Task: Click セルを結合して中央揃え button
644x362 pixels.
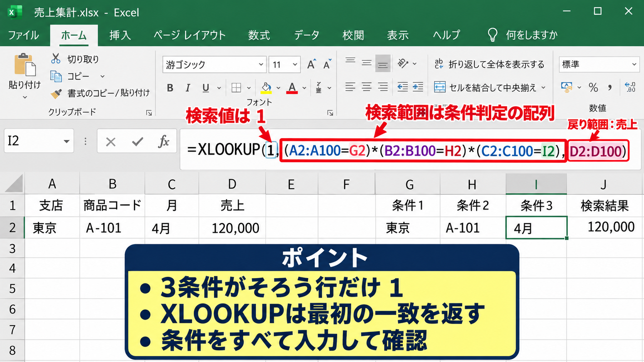Action: click(485, 88)
